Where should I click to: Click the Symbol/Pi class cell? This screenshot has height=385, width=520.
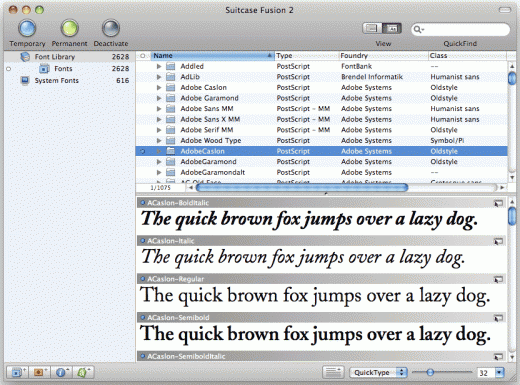pyautogui.click(x=447, y=141)
